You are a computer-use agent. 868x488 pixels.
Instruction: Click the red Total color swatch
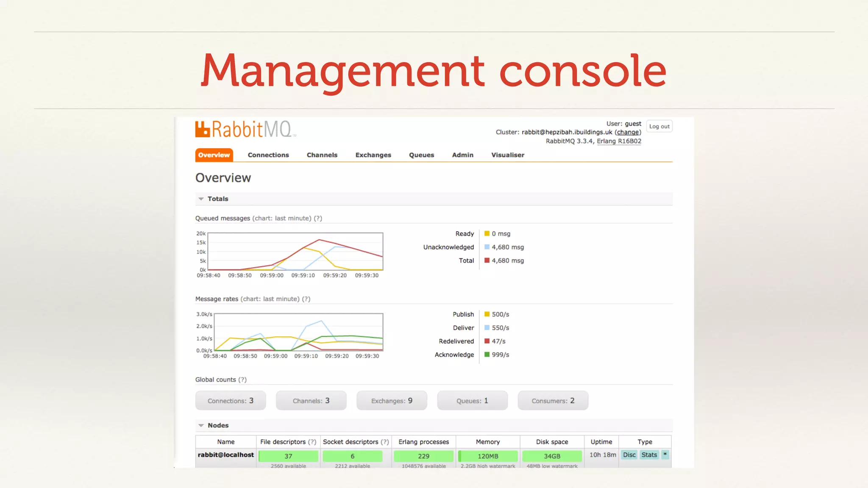click(x=487, y=261)
